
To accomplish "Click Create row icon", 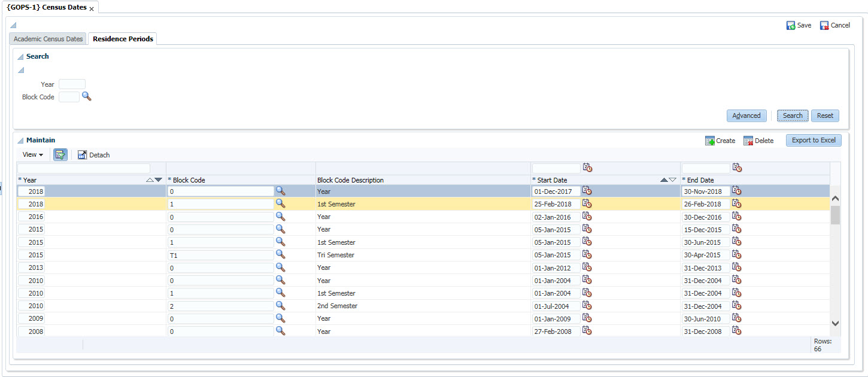I will pyautogui.click(x=710, y=141).
